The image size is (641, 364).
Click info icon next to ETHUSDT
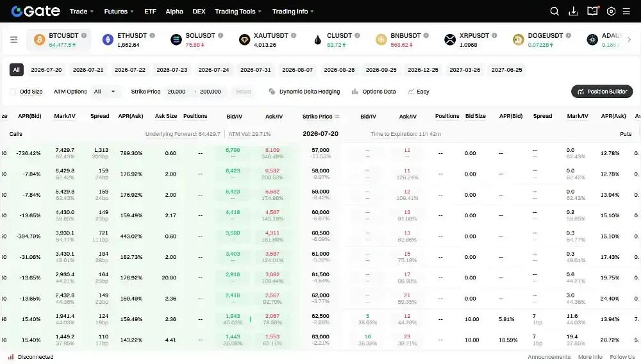[x=152, y=35]
